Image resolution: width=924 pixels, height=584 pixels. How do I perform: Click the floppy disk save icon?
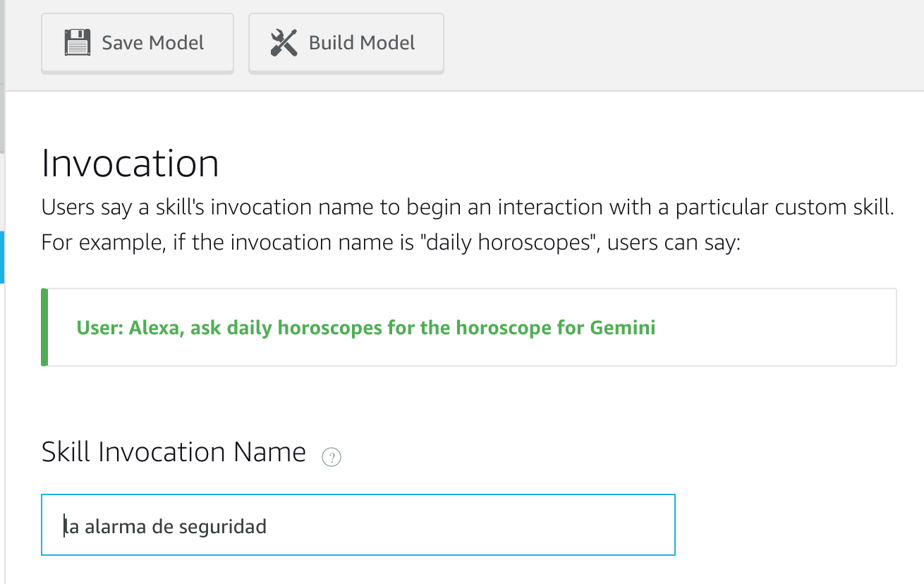78,43
